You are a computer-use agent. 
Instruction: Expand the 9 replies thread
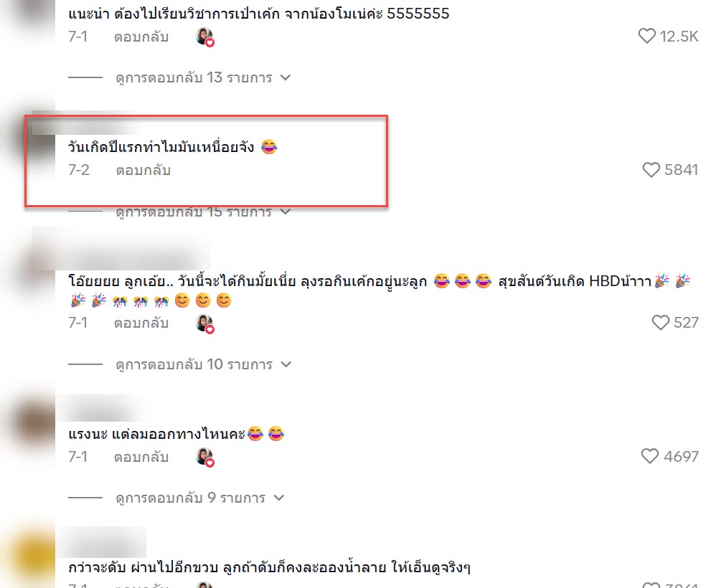(199, 498)
